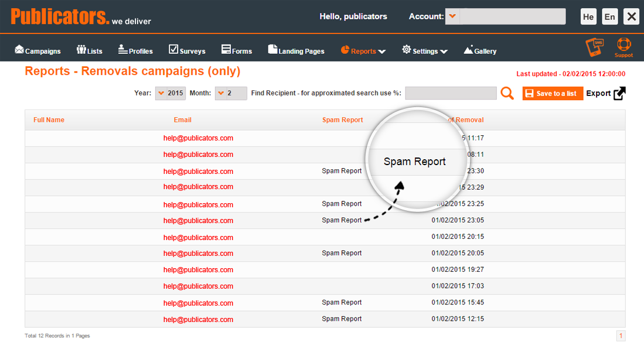Open the SMS phone icon

(595, 47)
